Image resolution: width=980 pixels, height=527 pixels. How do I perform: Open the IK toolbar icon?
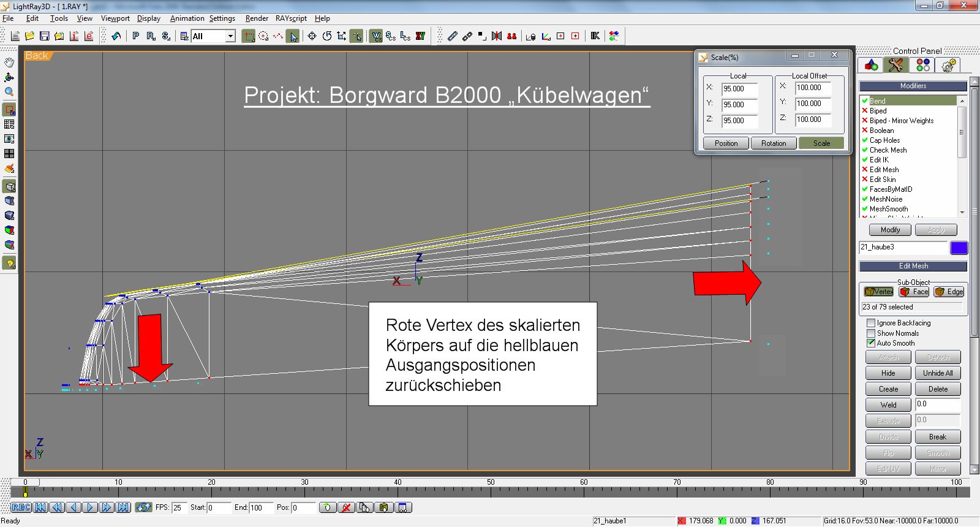[595, 36]
